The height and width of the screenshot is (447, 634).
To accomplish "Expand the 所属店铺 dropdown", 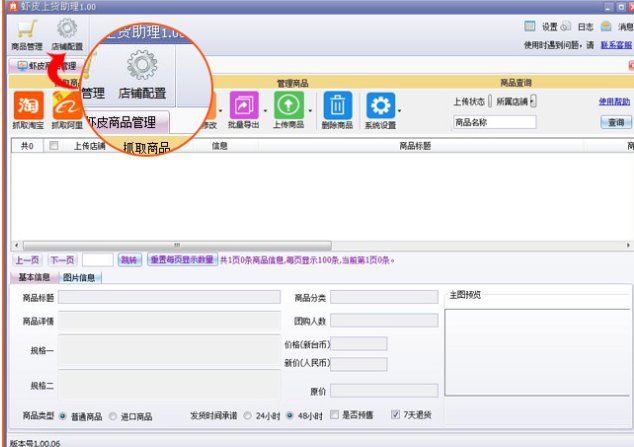I will pyautogui.click(x=533, y=101).
